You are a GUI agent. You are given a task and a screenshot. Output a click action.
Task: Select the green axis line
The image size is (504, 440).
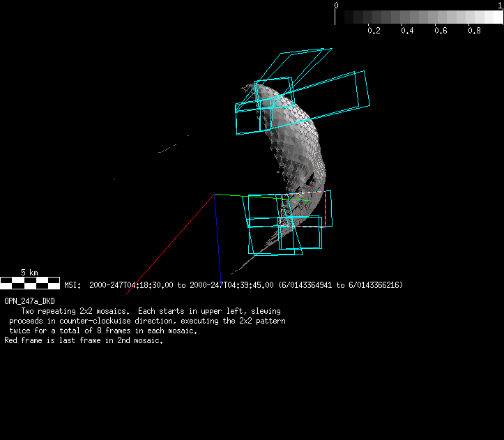coord(230,195)
